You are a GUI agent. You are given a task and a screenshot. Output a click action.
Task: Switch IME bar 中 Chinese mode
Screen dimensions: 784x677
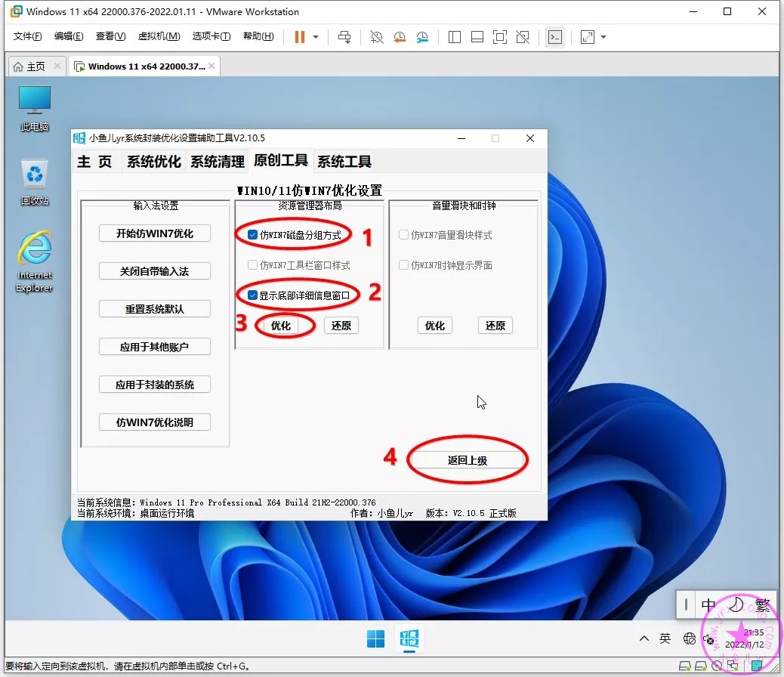(x=708, y=604)
